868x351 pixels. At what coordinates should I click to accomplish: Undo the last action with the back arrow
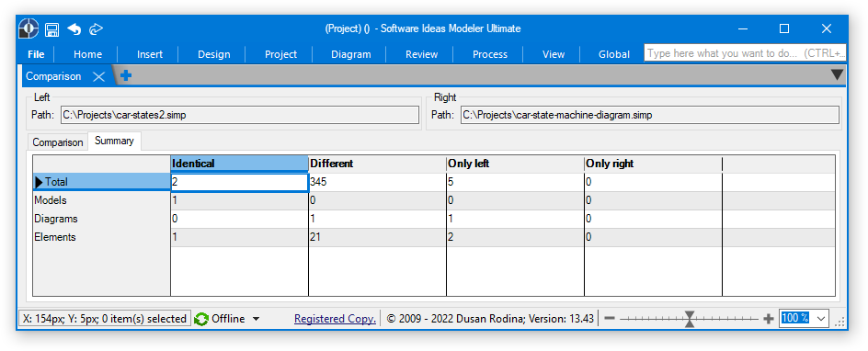[x=74, y=29]
